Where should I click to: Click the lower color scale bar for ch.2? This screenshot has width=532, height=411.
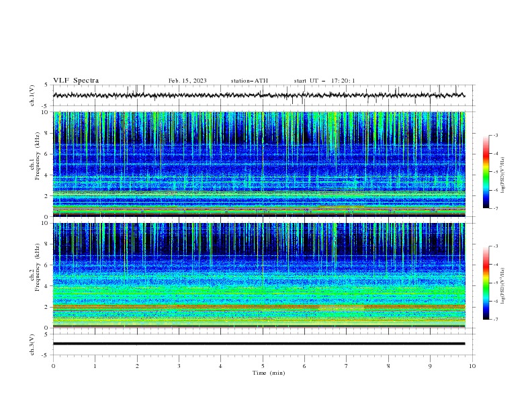[486, 283]
